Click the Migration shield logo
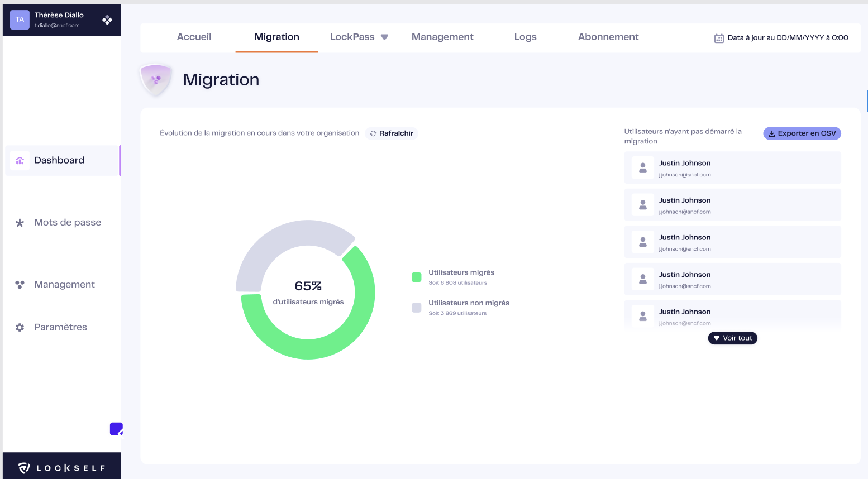868x479 pixels. point(156,79)
